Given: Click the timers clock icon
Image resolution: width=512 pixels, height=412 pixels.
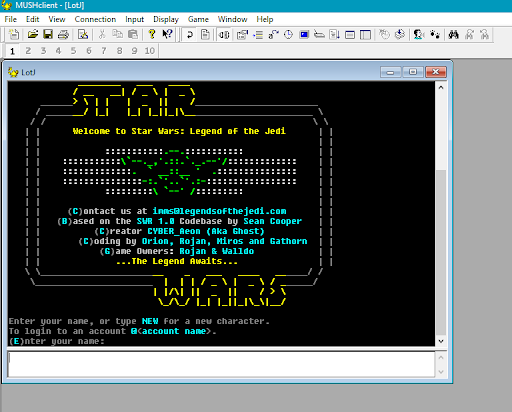Looking at the screenshot, I should [x=288, y=34].
